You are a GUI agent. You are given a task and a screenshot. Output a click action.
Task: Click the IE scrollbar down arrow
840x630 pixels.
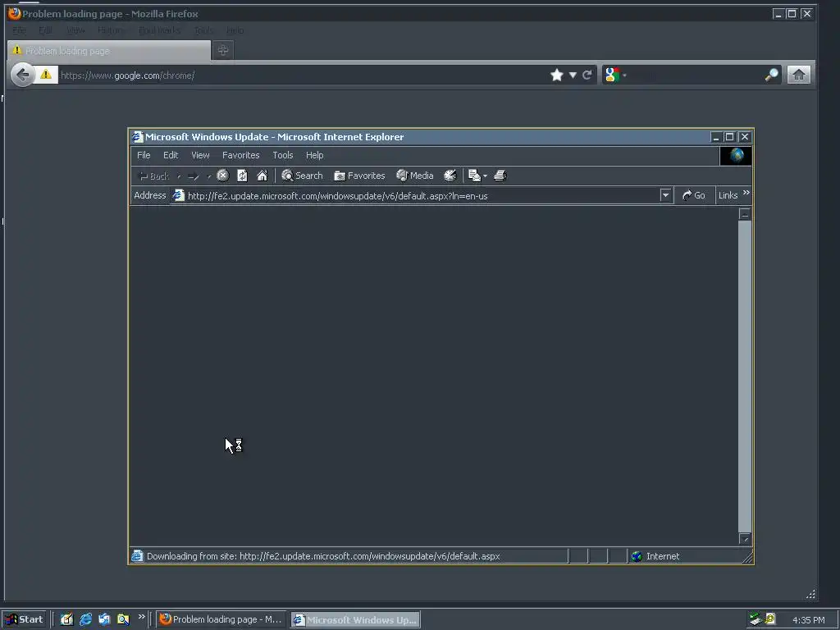point(745,539)
